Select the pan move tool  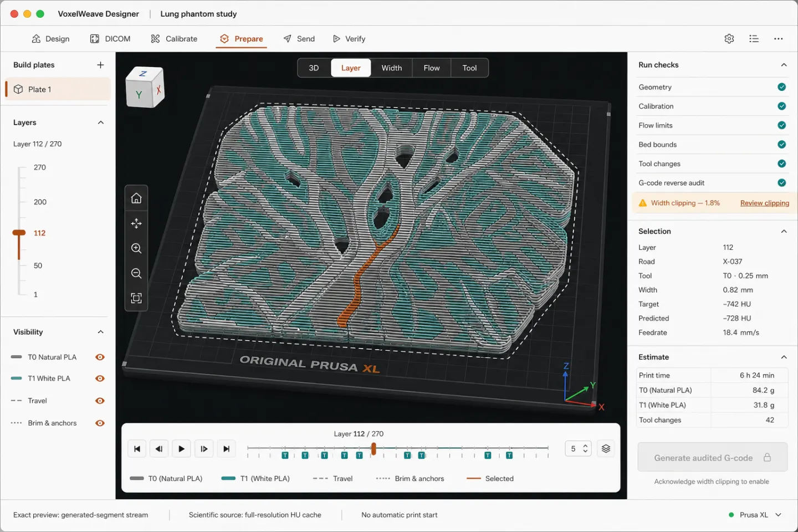pos(136,223)
